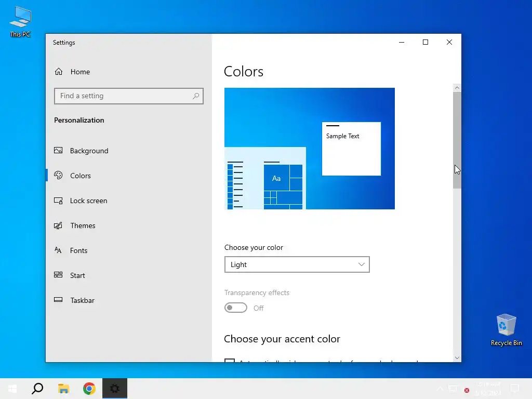Image resolution: width=532 pixels, height=399 pixels.
Task: Click the scrollbar down arrow
Action: [x=457, y=357]
